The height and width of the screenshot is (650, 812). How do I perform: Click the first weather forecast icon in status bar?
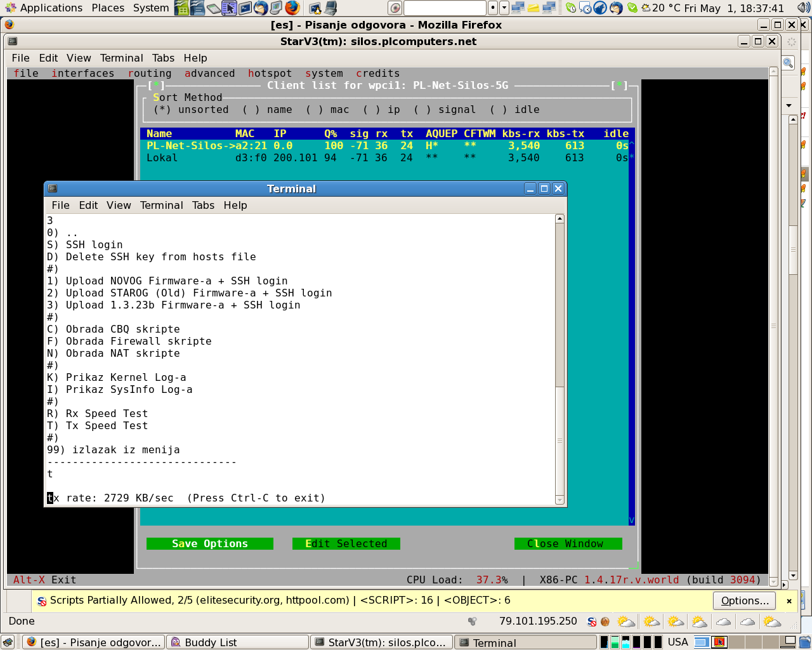[x=626, y=621]
